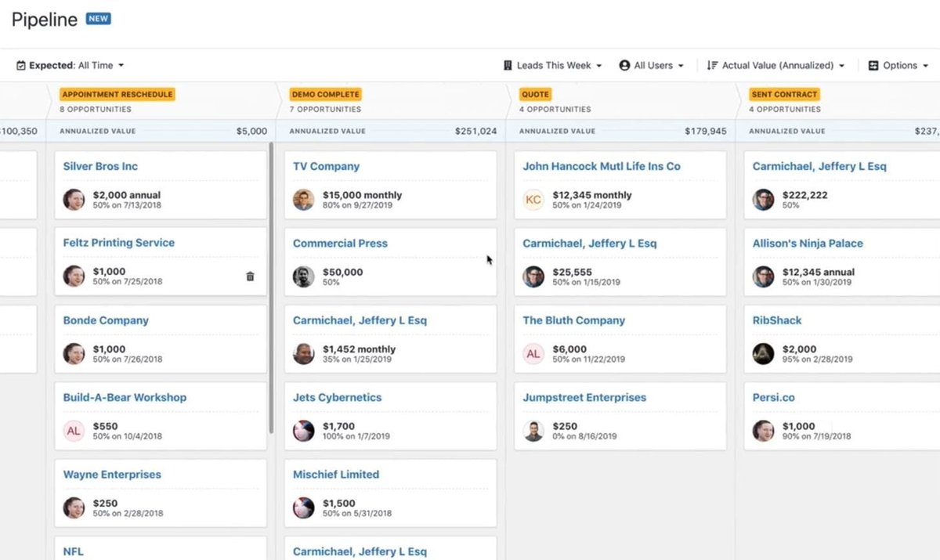Open the RibShack opportunity
The height and width of the screenshot is (560, 940).
click(777, 320)
